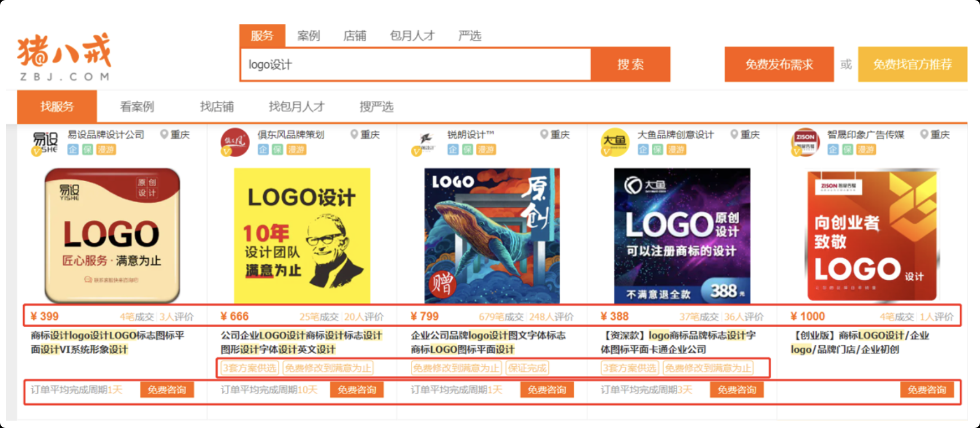Click 免费咨询 for the ¥1000 service
The width and height of the screenshot is (980, 428).
coord(927,390)
